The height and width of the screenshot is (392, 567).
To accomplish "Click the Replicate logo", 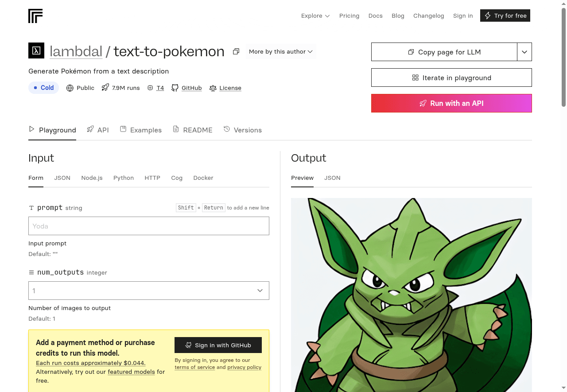I will pyautogui.click(x=35, y=16).
